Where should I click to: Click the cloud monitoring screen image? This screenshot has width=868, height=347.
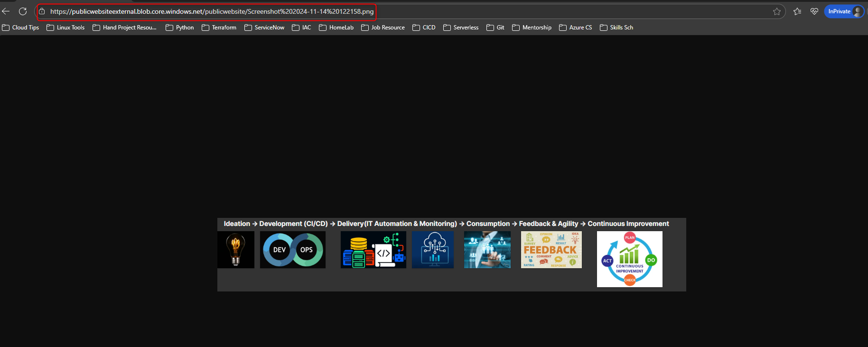tap(433, 250)
